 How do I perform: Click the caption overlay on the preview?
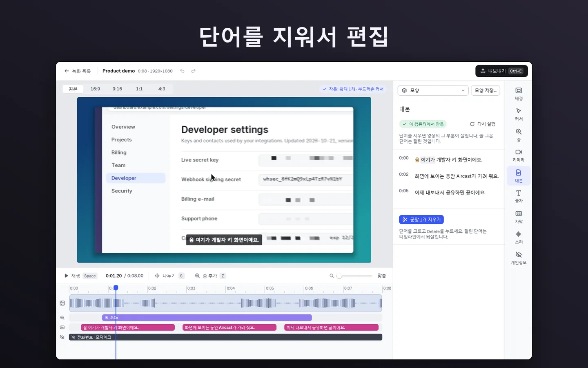coord(224,240)
